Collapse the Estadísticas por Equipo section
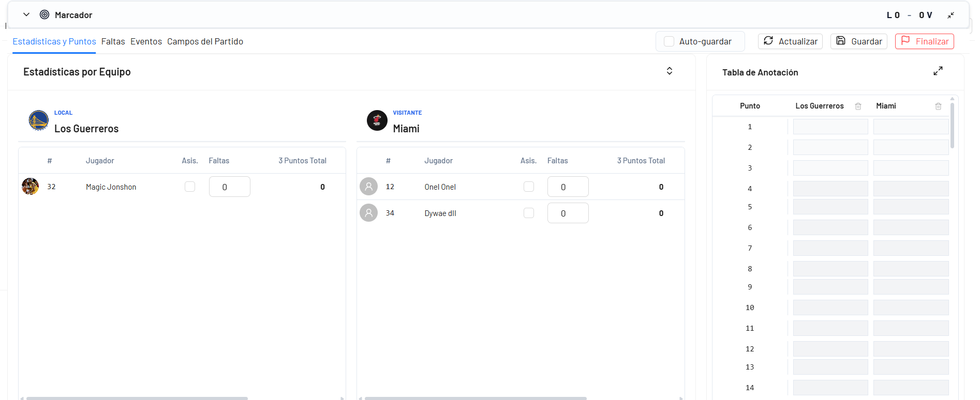980x400 pixels. point(670,71)
